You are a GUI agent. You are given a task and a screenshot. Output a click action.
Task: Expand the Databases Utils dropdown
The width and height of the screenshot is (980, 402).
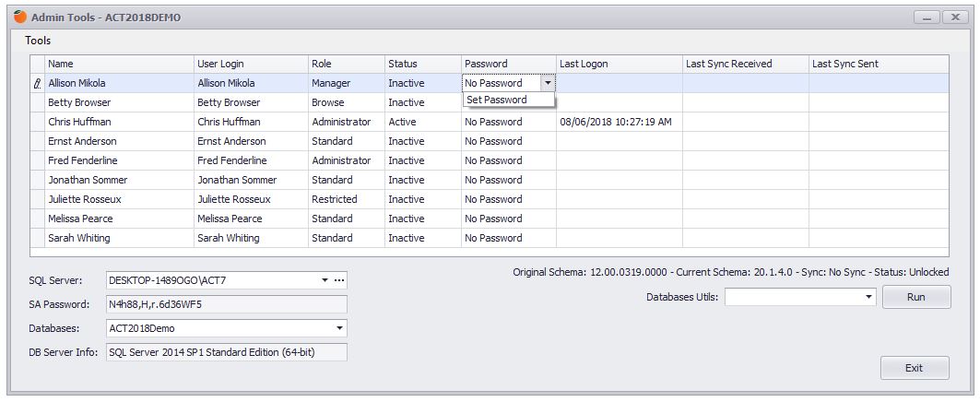868,297
